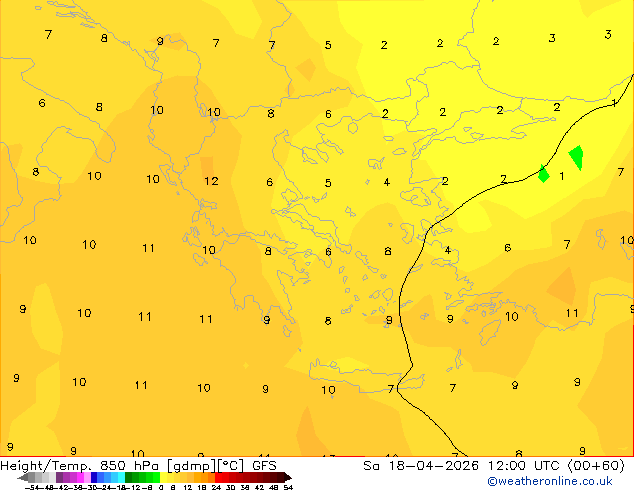Screen dimensions: 634x490
Task: Click the 'GFS' model label
Action: pyautogui.click(x=264, y=465)
